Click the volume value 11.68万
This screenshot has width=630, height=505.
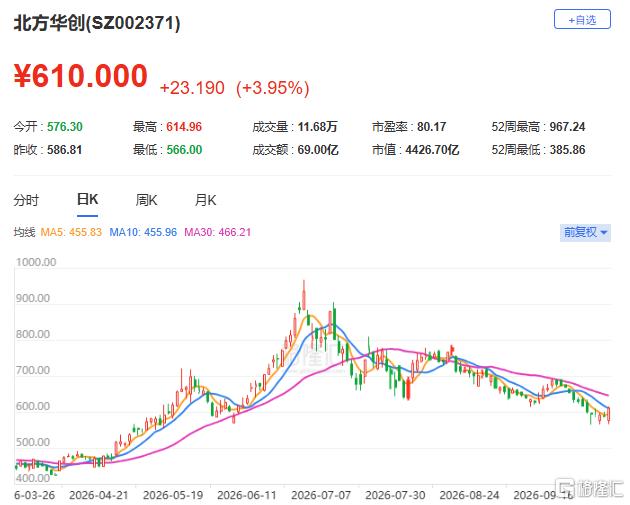click(x=317, y=127)
